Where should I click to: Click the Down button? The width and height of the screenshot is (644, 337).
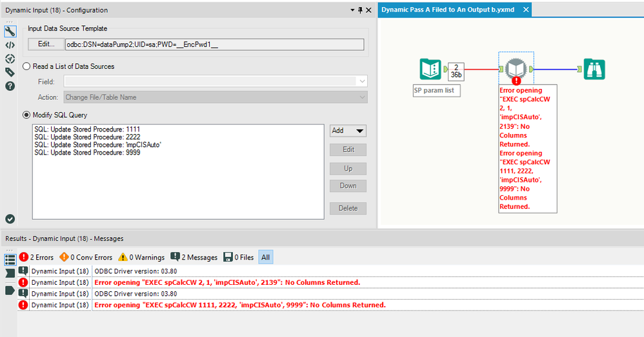(x=348, y=186)
